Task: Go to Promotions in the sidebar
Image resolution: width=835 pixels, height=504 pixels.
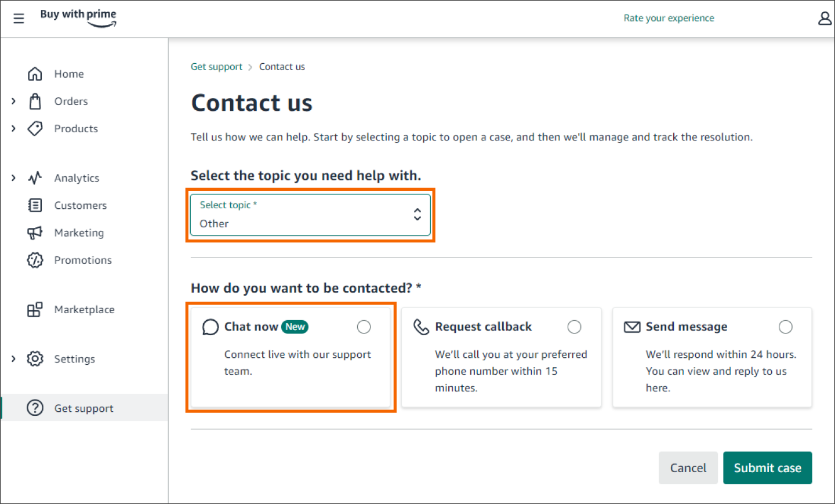Action: [x=82, y=260]
